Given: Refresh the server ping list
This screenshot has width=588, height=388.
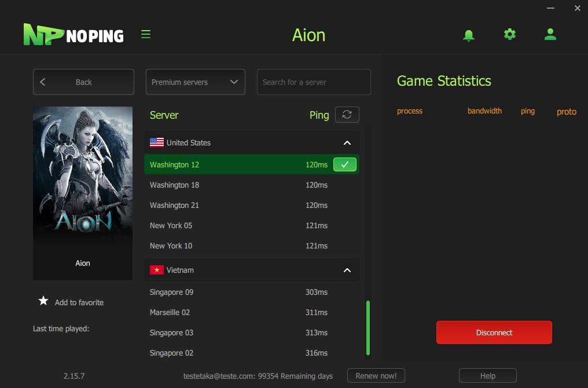Looking at the screenshot, I should click(x=347, y=115).
